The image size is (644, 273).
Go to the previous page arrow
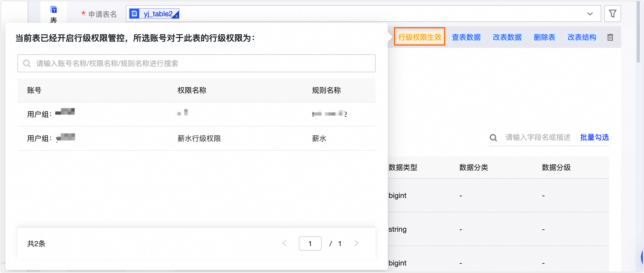click(x=284, y=243)
